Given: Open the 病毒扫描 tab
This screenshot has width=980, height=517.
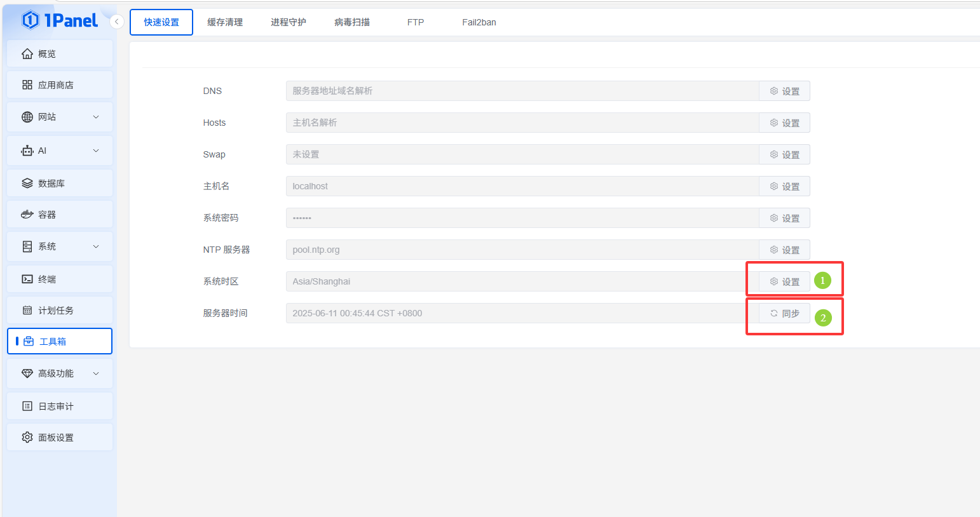Looking at the screenshot, I should pyautogui.click(x=352, y=22).
